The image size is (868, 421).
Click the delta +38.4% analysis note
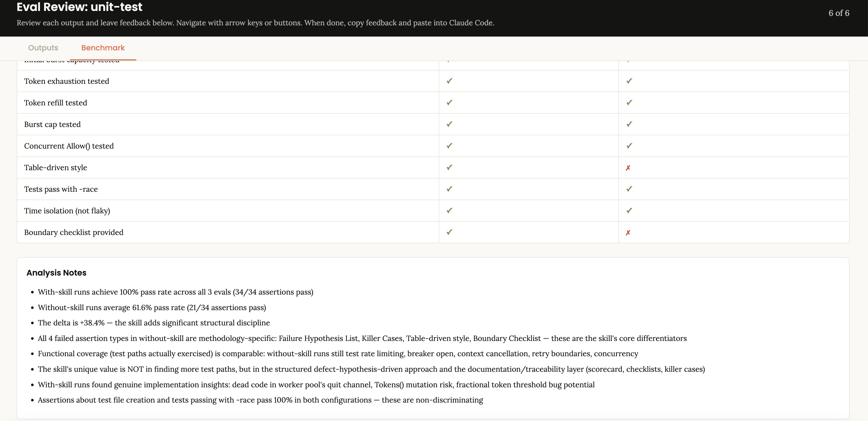pos(154,323)
